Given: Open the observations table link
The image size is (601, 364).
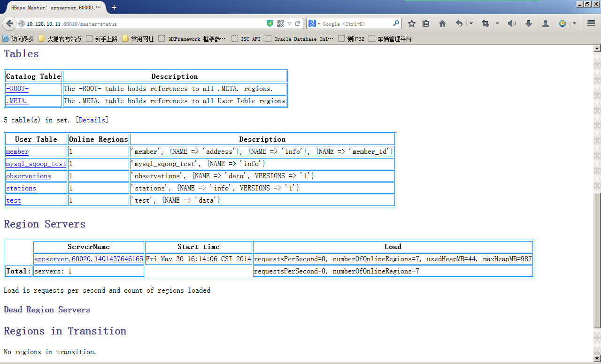Looking at the screenshot, I should [29, 176].
